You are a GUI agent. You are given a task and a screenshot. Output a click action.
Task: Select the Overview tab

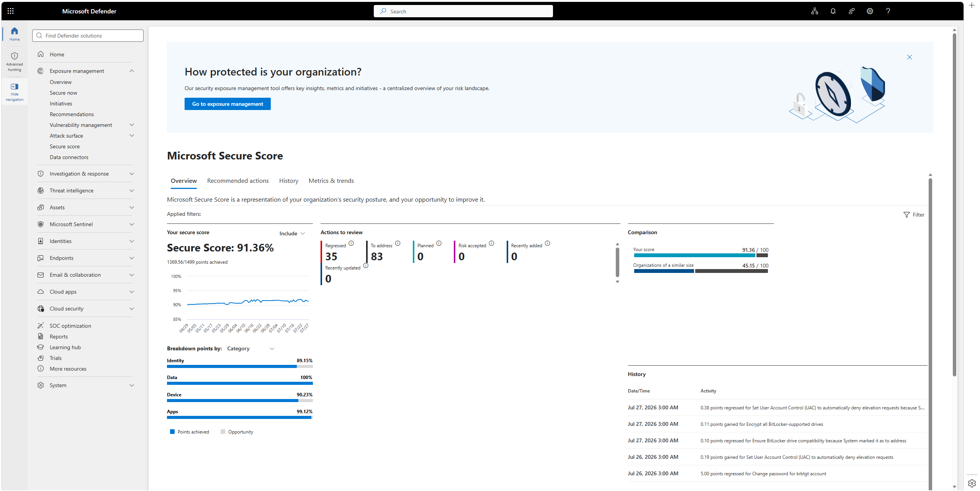click(x=184, y=181)
